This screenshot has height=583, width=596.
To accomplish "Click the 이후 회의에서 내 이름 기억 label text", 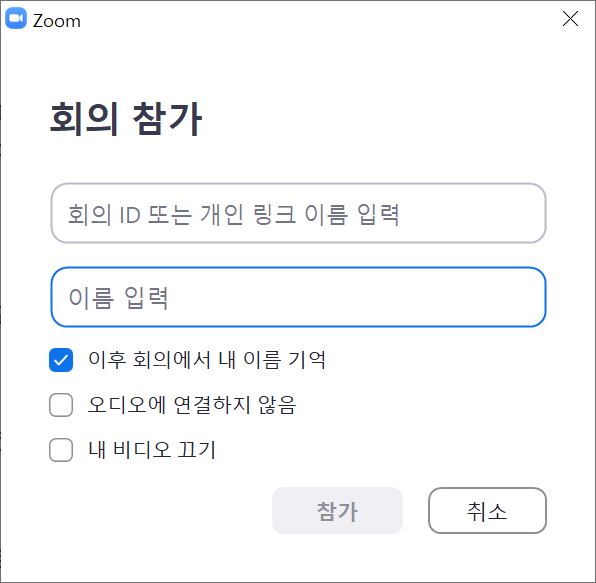I will [207, 360].
